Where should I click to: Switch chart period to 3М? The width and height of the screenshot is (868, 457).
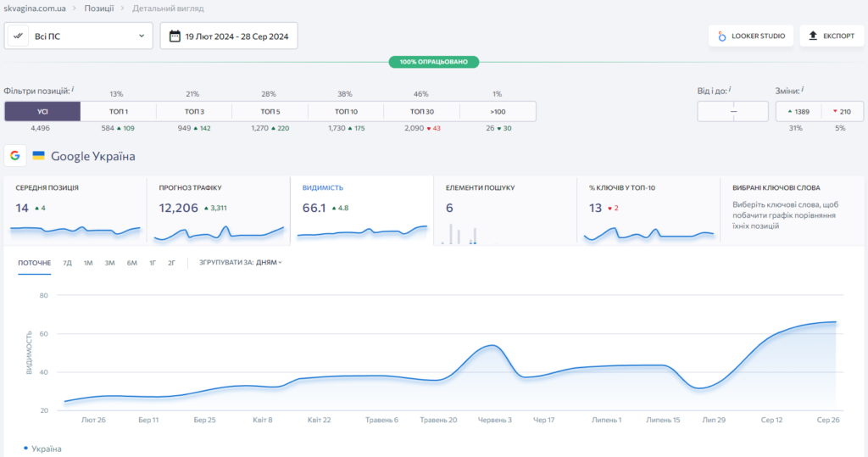[x=110, y=263]
